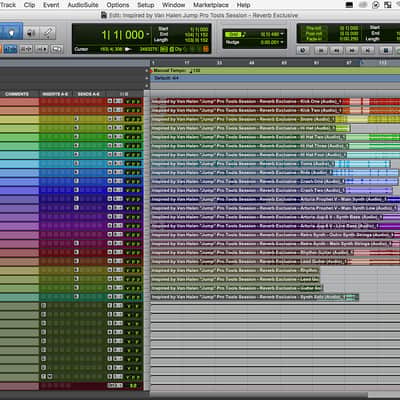Click the main counter 1|1|000 field
This screenshot has height=400, width=400.
pos(122,35)
